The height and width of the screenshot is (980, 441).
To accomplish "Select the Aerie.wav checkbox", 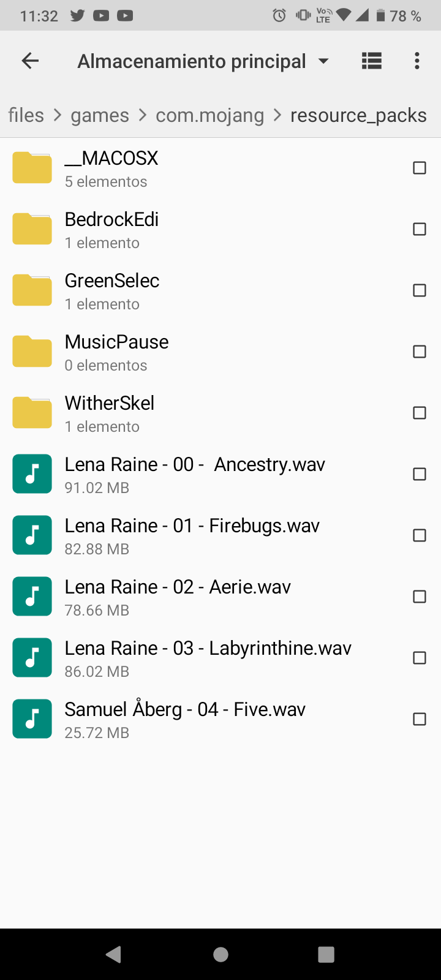I will point(420,597).
